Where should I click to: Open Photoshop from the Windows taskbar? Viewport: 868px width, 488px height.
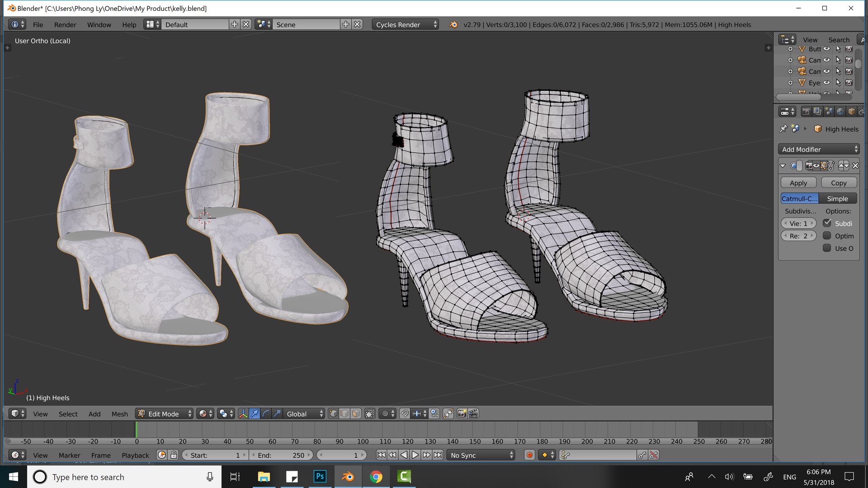[x=320, y=476]
